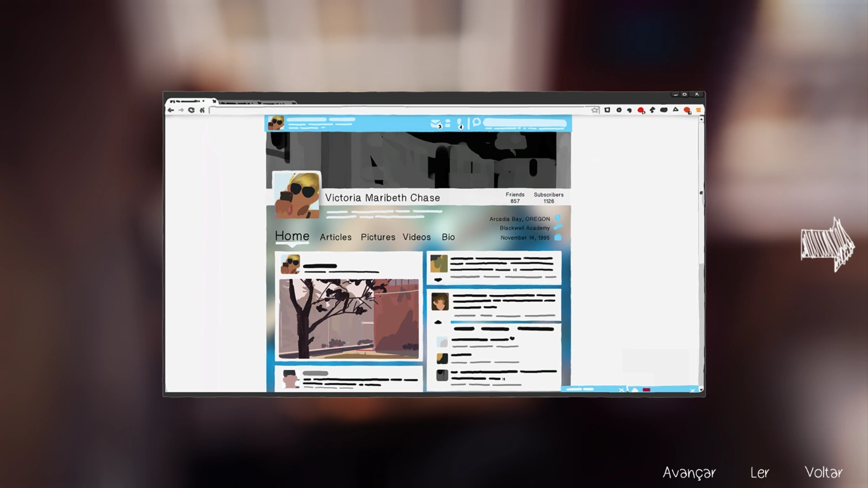This screenshot has width=868, height=488.
Task: Click Victoria's profile picture
Action: 297,194
